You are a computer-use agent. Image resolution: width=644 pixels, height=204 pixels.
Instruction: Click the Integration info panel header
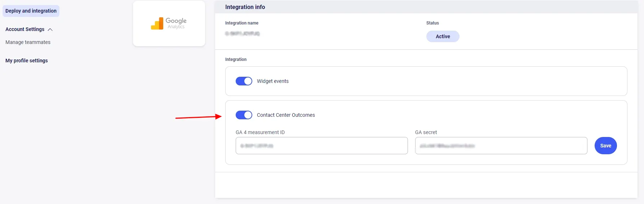(x=245, y=7)
